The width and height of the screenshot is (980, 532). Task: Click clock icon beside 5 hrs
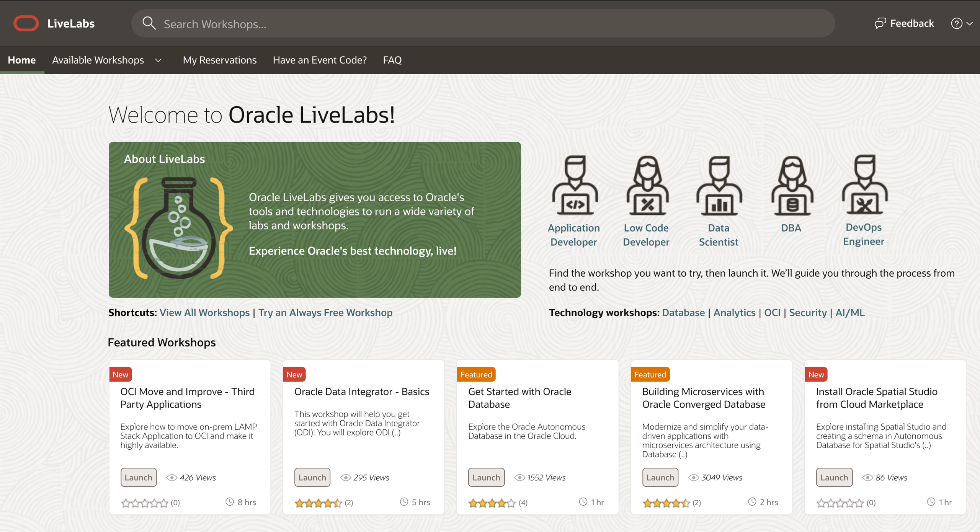(403, 502)
